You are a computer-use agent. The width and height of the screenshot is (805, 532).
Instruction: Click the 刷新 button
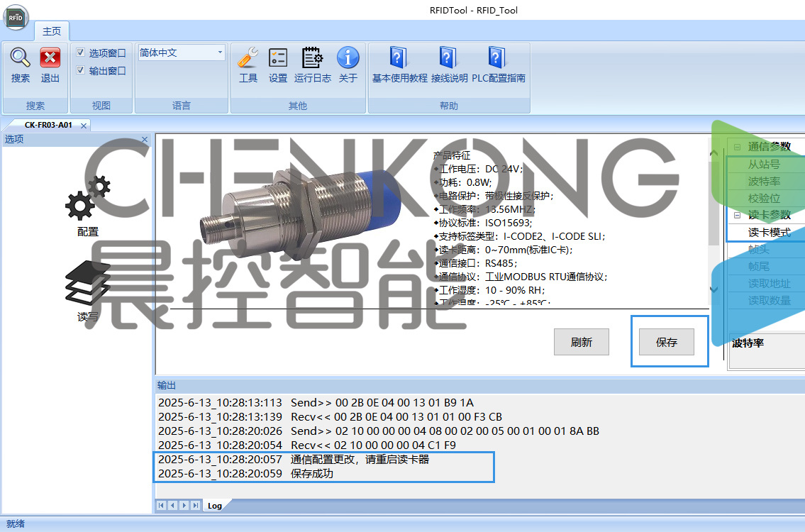click(x=581, y=342)
